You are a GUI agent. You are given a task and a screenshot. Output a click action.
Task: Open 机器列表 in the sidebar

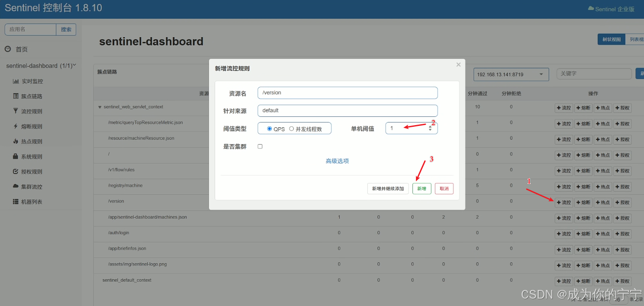click(28, 202)
